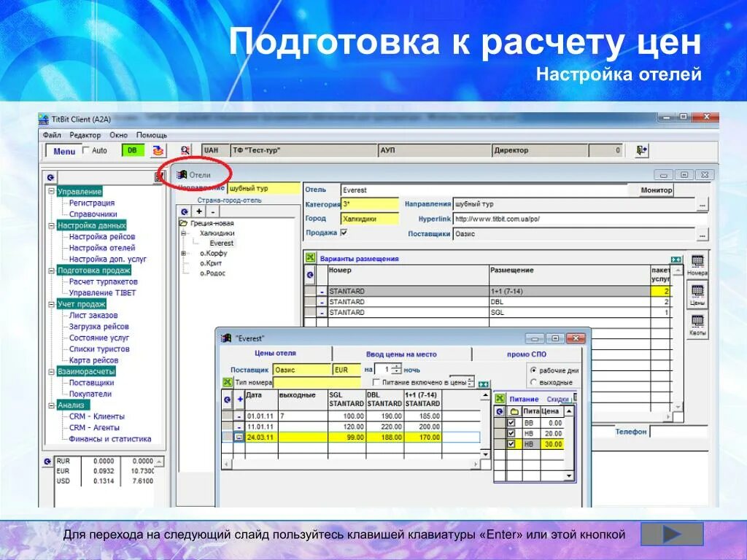Click the Монитор button
The image size is (747, 560).
(656, 190)
